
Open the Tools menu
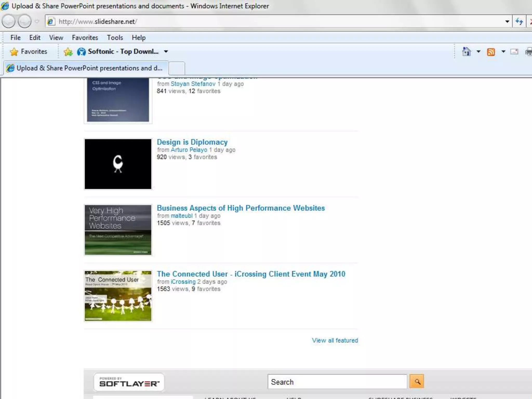(x=115, y=38)
